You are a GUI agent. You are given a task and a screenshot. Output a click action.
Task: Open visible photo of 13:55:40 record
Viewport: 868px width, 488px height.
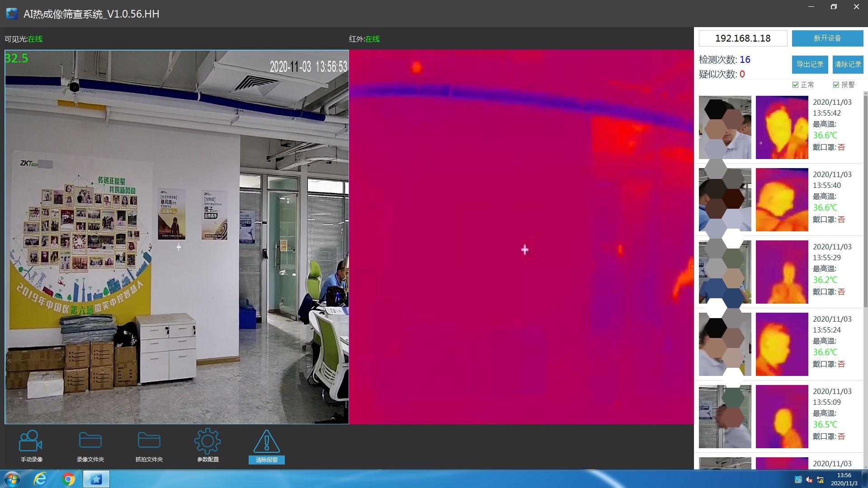tap(725, 199)
